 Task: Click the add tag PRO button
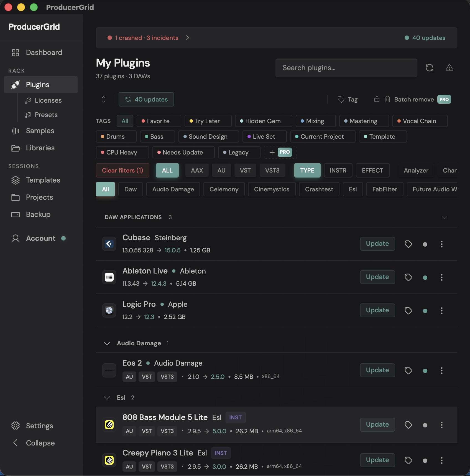point(280,152)
